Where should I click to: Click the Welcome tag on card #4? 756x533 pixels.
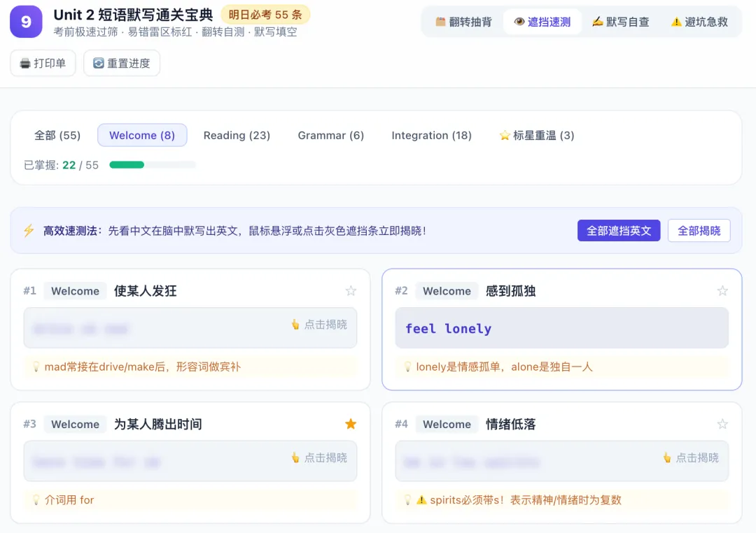[x=447, y=424]
